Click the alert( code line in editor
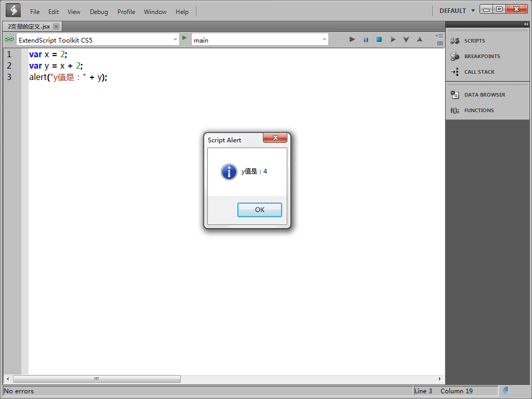Screen dimensions: 532x399 (x=68, y=77)
